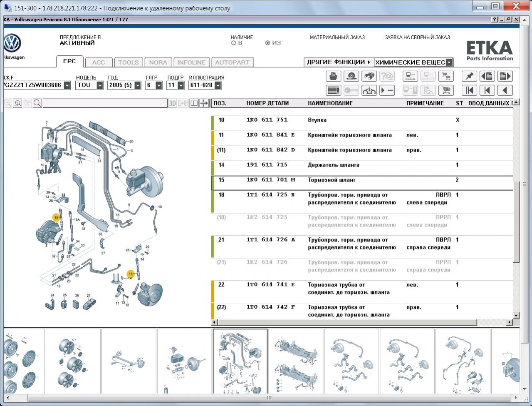Switch to the NORA tab
Image resolution: width=532 pixels, height=406 pixels.
158,62
